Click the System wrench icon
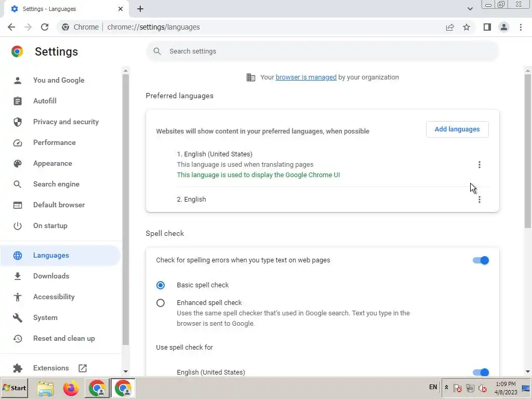The width and height of the screenshot is (532, 399). (x=18, y=318)
